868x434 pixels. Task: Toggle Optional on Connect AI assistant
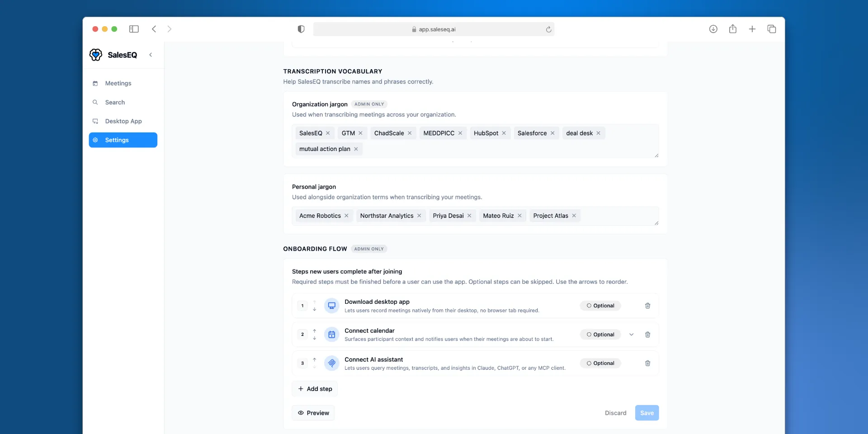tap(600, 363)
